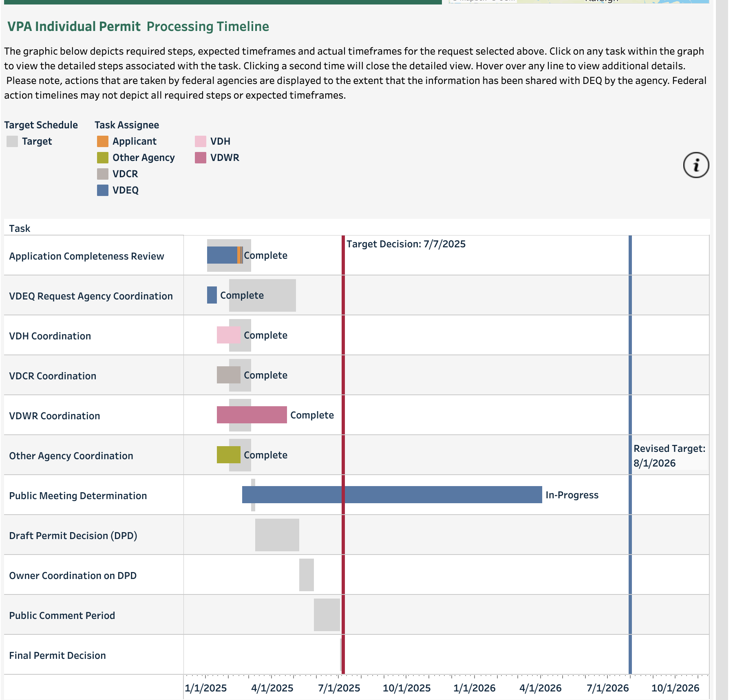This screenshot has height=700, width=733.
Task: Toggle detailed view for Application Completeness Review bar
Action: click(x=222, y=255)
